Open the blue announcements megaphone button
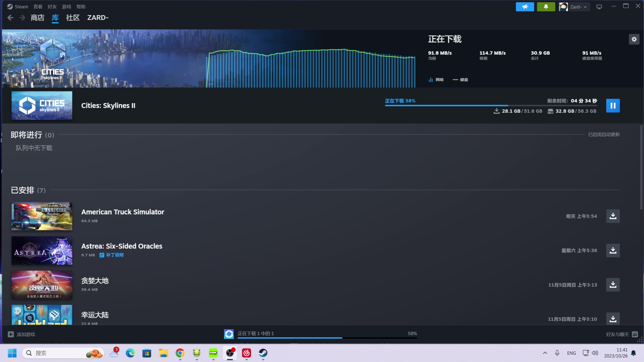Screen dimensions: 644x362 (x=525, y=7)
